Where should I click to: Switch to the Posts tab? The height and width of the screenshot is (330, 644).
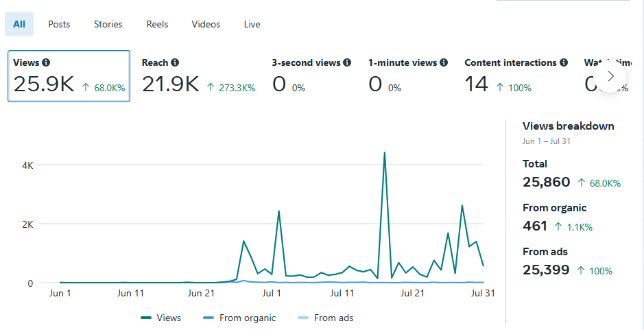(59, 24)
